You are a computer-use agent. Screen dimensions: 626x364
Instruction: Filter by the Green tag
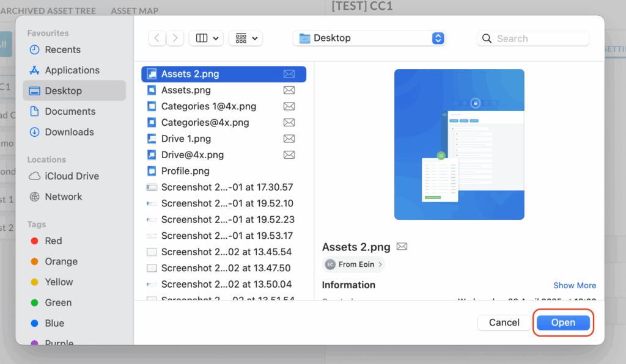coord(58,302)
